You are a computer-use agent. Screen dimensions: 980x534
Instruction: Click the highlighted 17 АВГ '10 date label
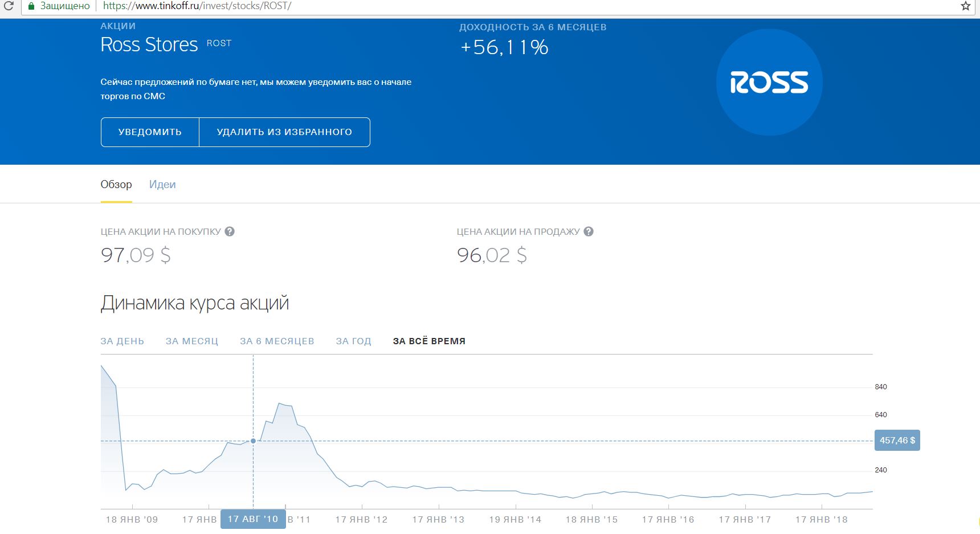point(253,519)
